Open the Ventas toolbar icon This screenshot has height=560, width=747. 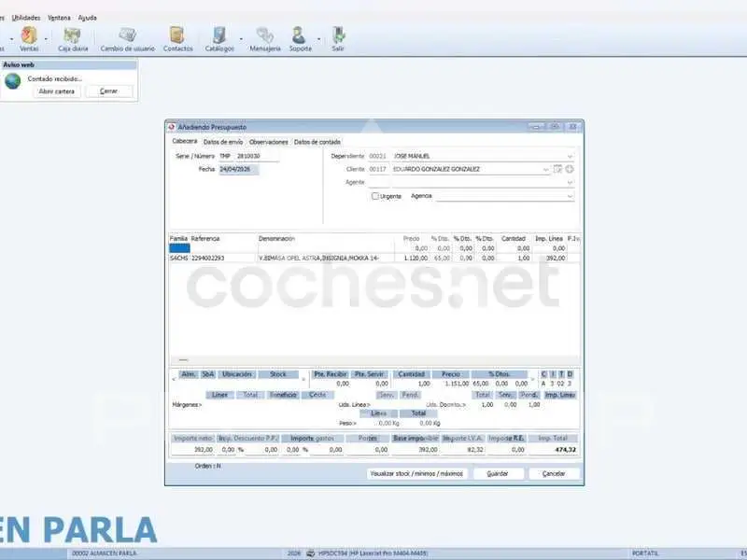coord(29,38)
